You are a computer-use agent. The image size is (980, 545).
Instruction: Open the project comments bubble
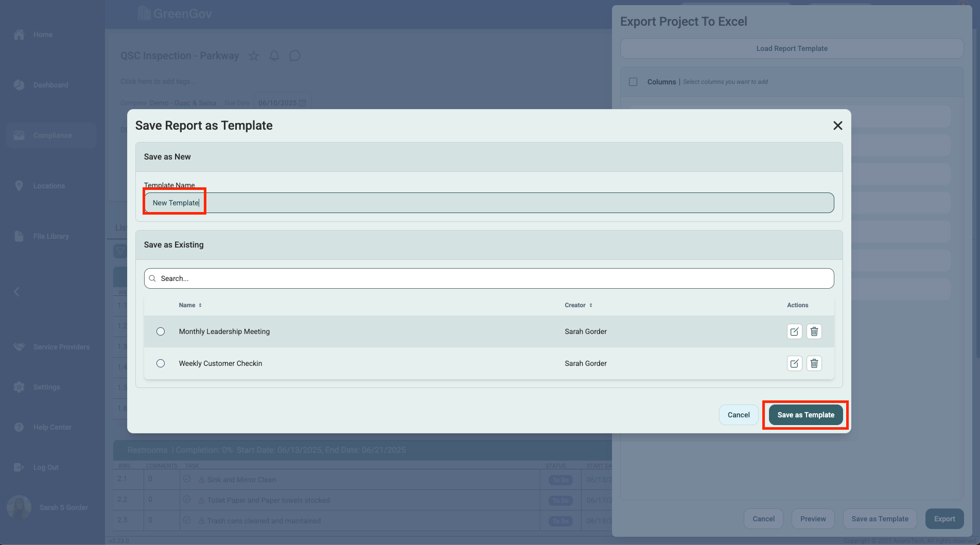coord(295,56)
